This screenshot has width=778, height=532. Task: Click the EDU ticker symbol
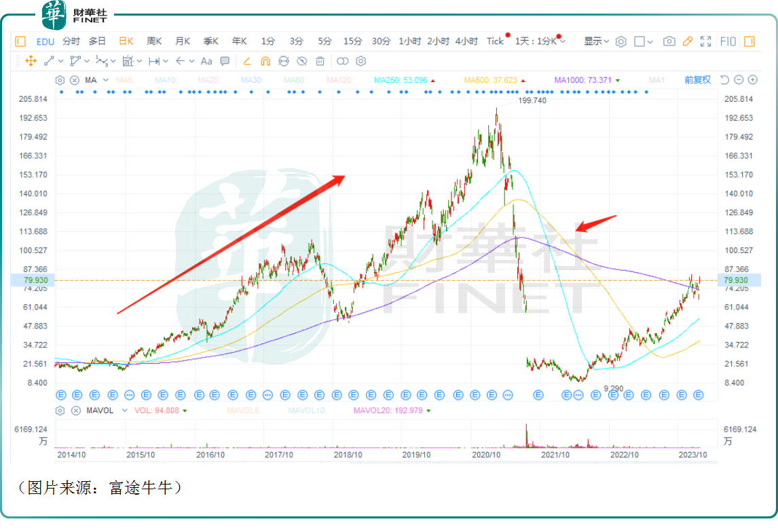pyautogui.click(x=45, y=41)
